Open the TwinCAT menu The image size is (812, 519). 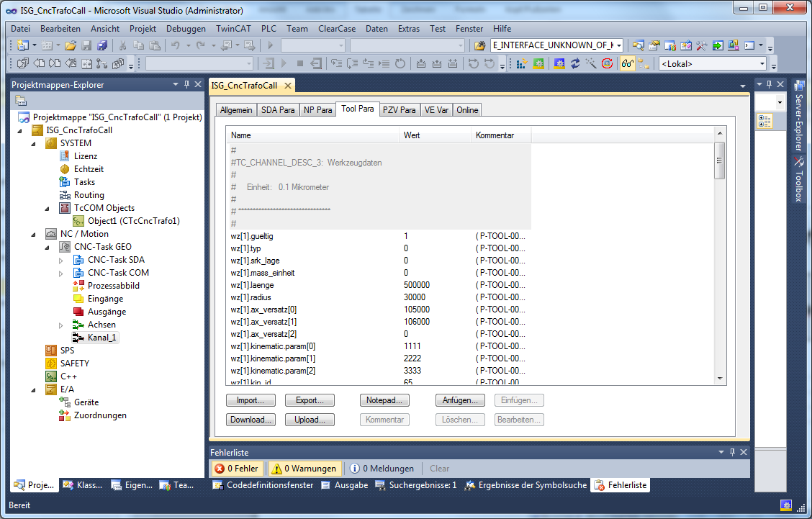[x=233, y=29]
